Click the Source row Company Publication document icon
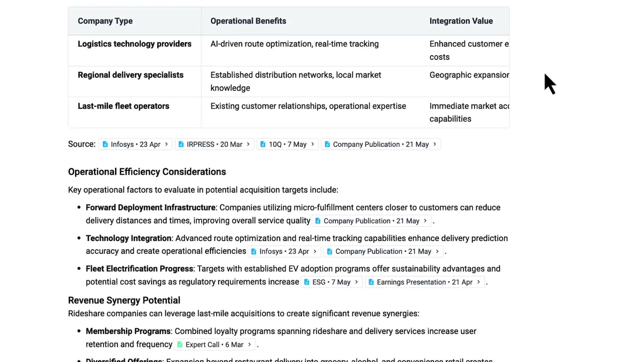Image resolution: width=644 pixels, height=362 pixels. point(327,144)
